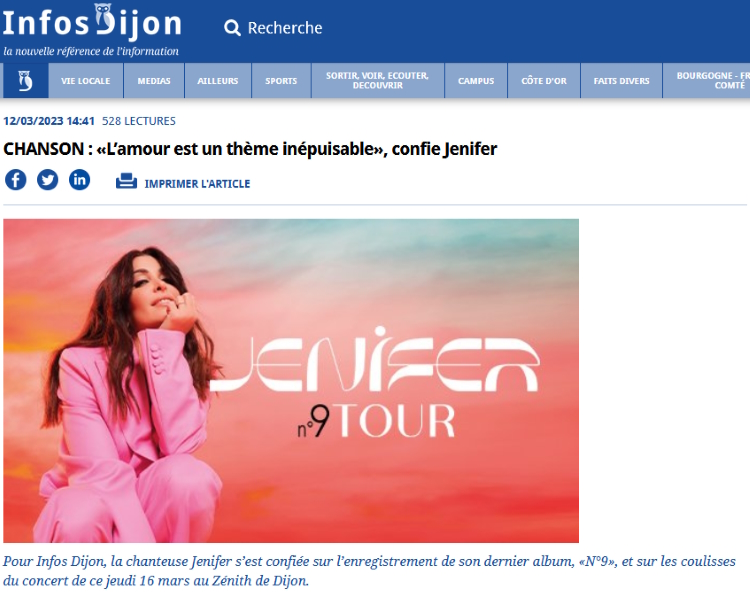
Task: Select Sortir, Voir, Ecouter, Decouvrir menu
Action: (378, 80)
